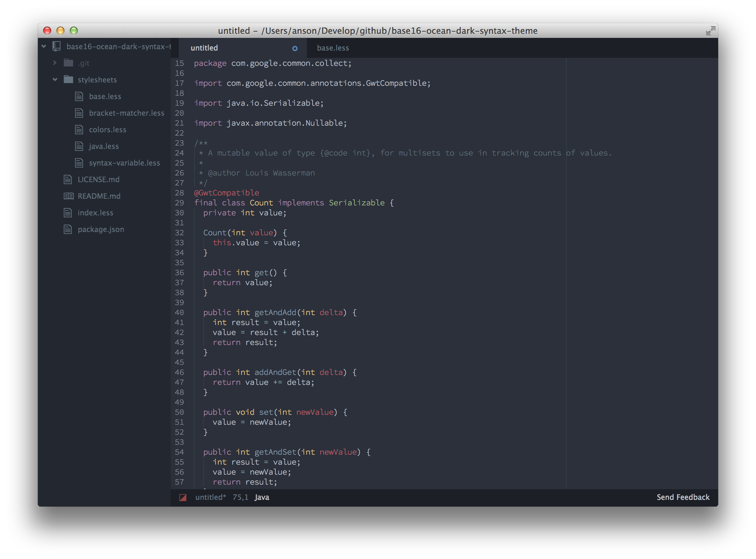Click the bracket-matcher.less file icon
The height and width of the screenshot is (559, 756).
point(79,113)
